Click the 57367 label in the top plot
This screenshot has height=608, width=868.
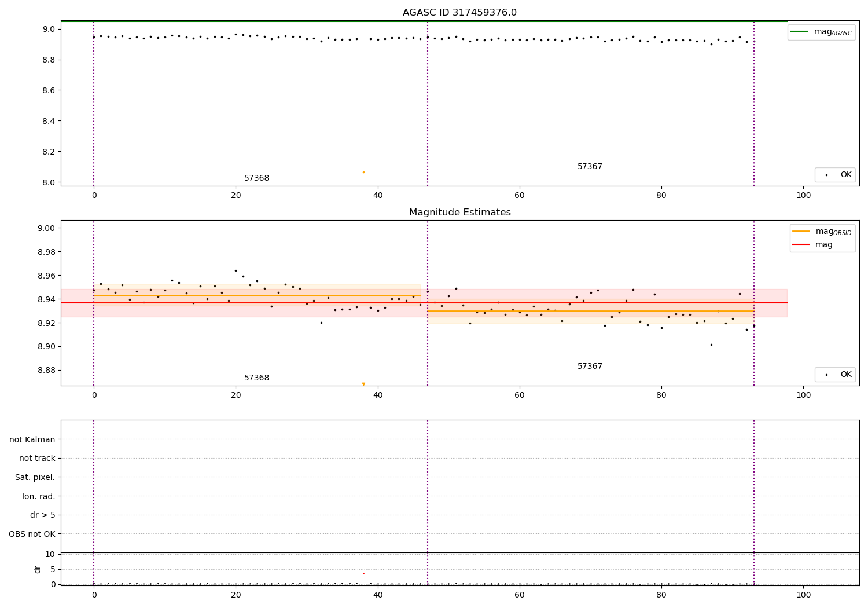click(x=590, y=167)
